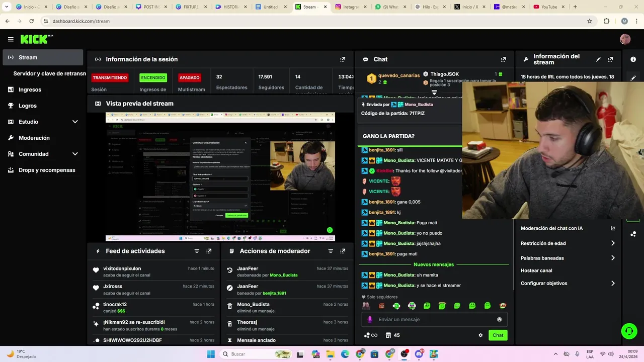Open Microsoft Edge from the taskbar
Image resolution: width=644 pixels, height=362 pixels.
(345, 354)
